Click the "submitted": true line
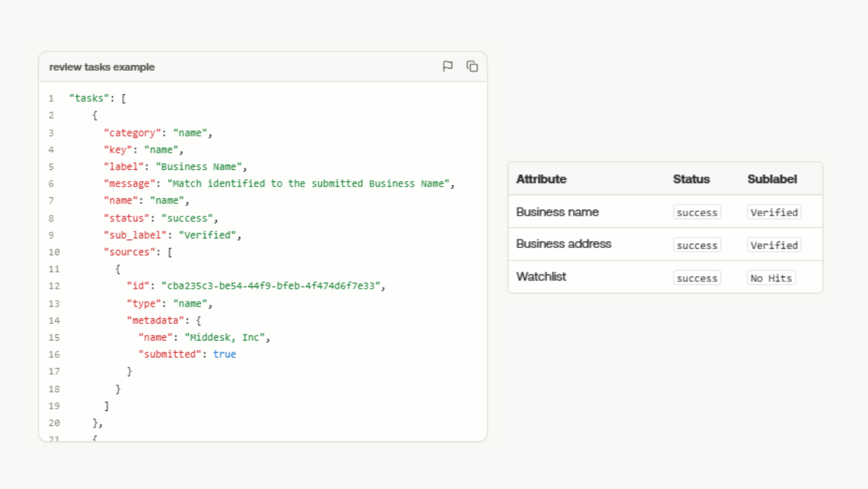 (187, 354)
